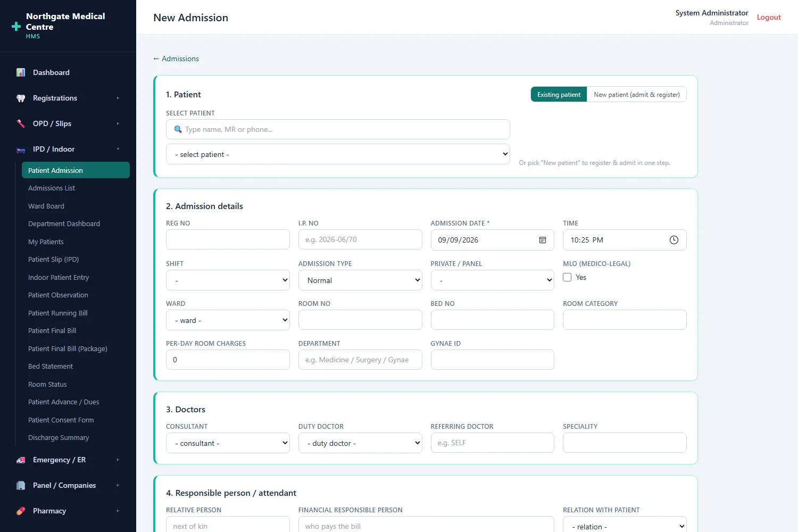Screen dimensions: 798x532
Task: Expand the Registrations menu arrow
Action: [x=118, y=98]
